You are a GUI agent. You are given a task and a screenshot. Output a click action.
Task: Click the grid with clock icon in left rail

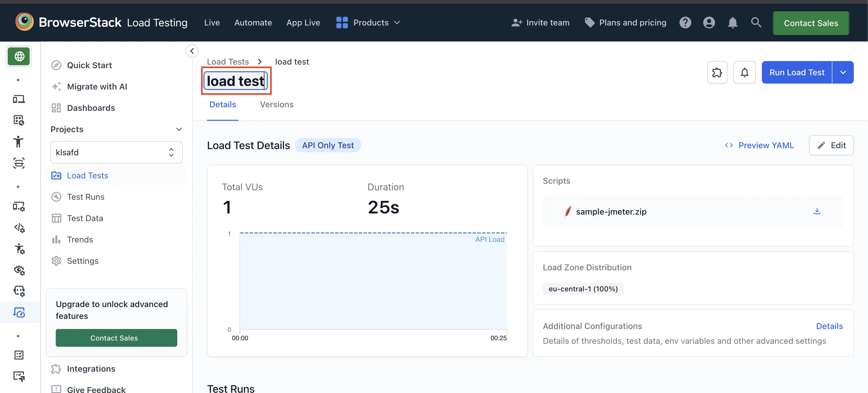point(19,120)
